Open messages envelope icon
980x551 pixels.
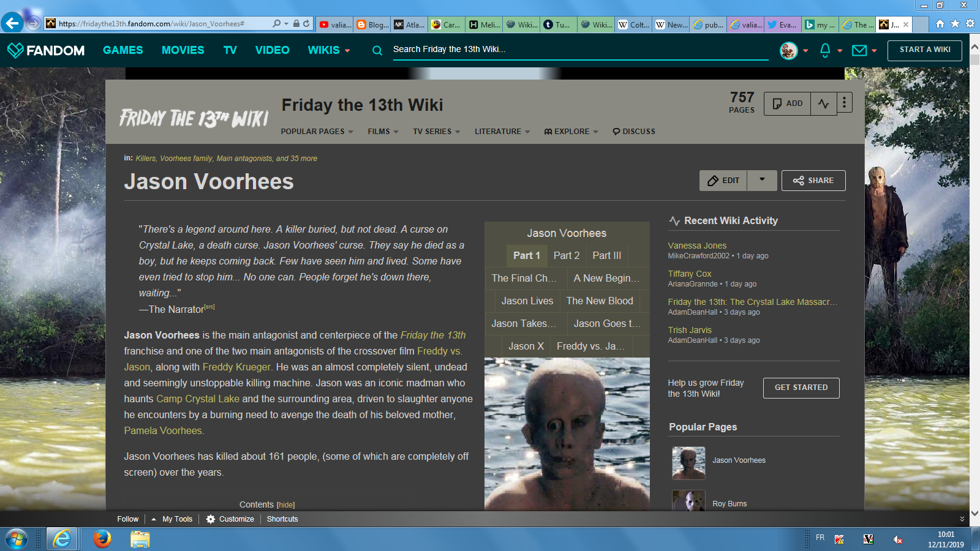pyautogui.click(x=859, y=50)
